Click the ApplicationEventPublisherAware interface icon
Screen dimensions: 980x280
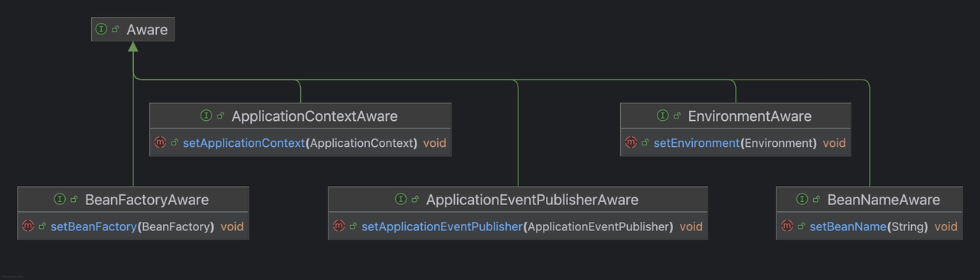pos(400,199)
